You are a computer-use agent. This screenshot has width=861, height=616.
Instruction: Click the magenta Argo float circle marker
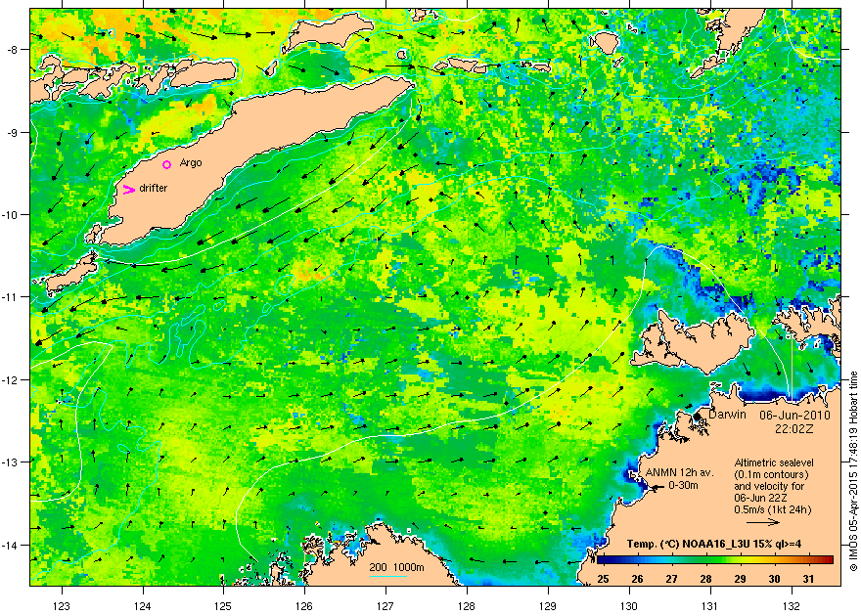coord(167,164)
